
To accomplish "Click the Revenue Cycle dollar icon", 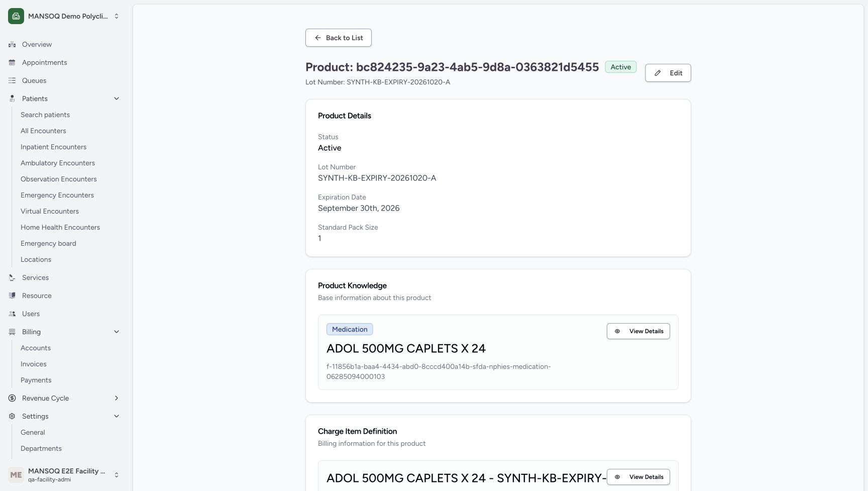I will [x=12, y=398].
